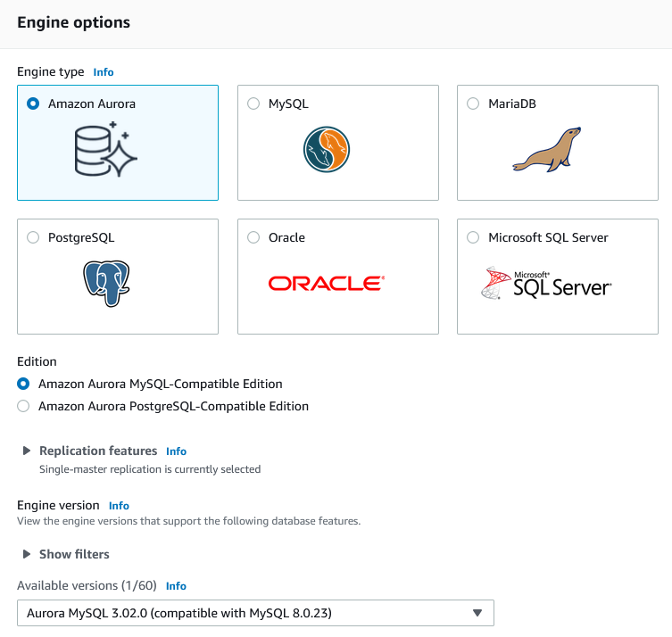This screenshot has height=637, width=672.
Task: Click the MariaDB seal logo
Action: (546, 149)
